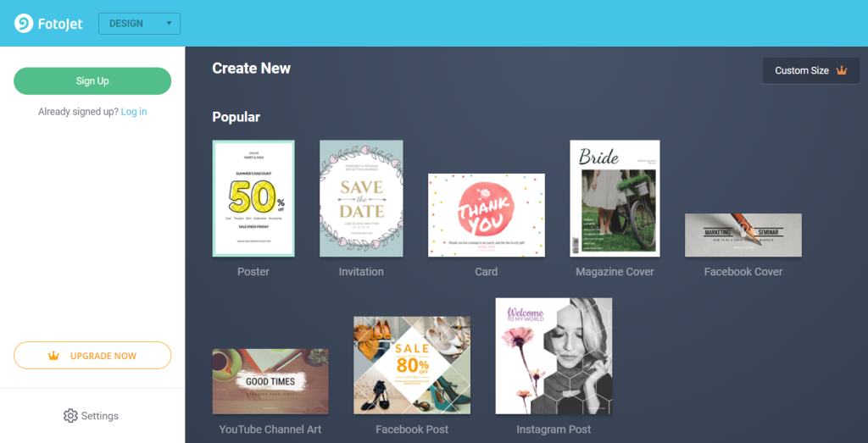Click the Magazine Cover label text
This screenshot has height=443, width=868.
tap(615, 272)
